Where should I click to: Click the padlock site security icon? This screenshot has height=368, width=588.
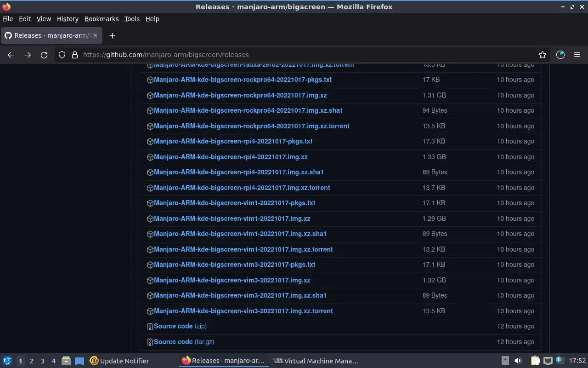tap(74, 55)
